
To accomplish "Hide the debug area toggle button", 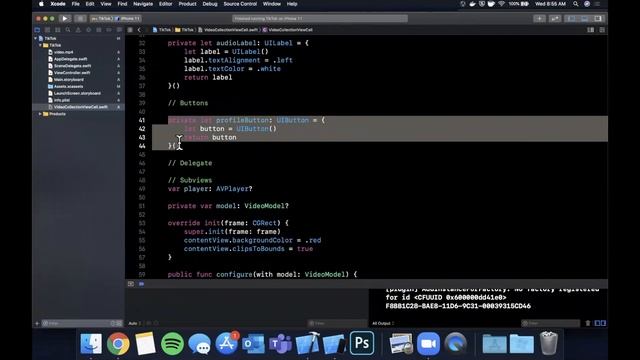I will tap(131, 284).
